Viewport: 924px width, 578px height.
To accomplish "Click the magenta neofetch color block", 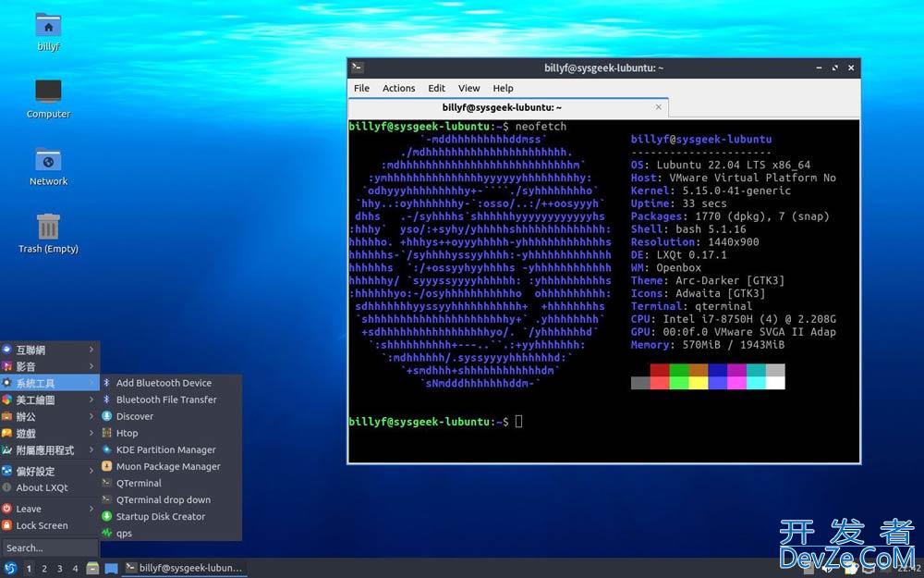I will pos(736,383).
